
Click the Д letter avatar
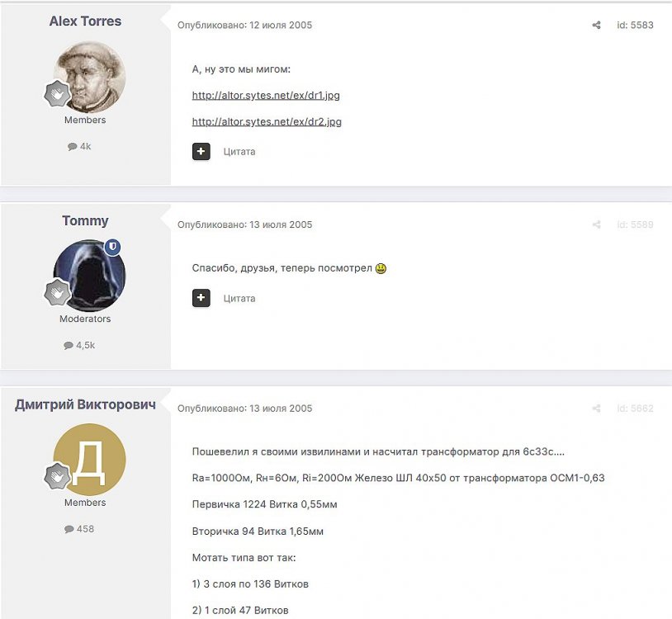coord(89,460)
